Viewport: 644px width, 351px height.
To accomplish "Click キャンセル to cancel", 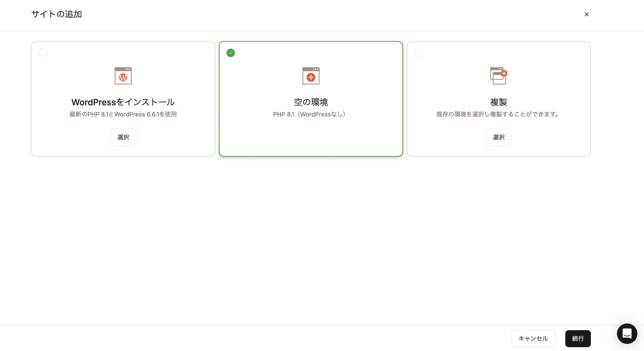I will [533, 339].
